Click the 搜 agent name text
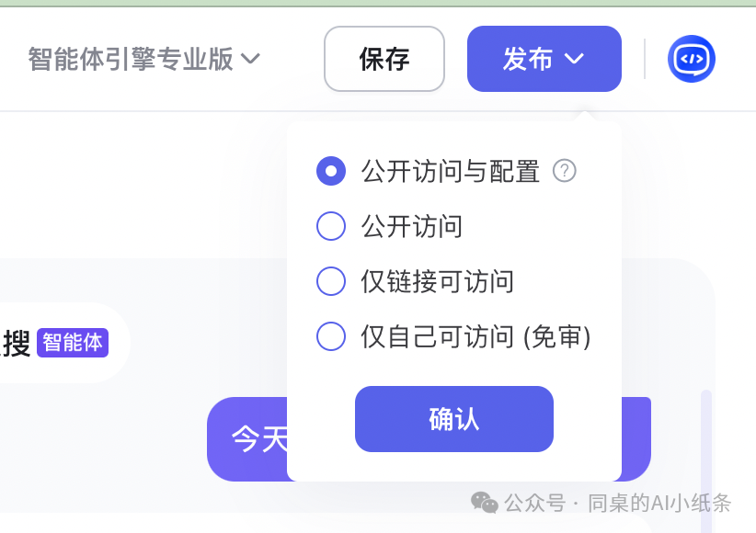 [17, 340]
